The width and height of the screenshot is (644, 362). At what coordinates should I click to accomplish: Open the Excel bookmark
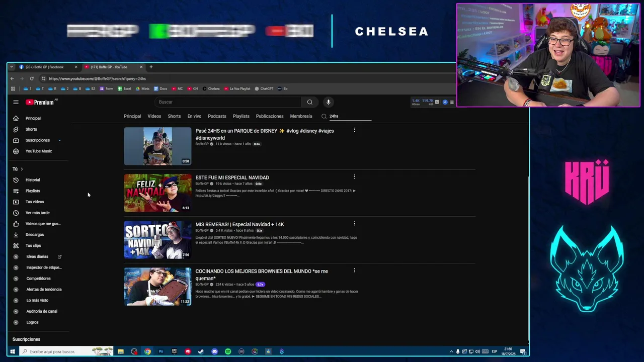click(125, 88)
